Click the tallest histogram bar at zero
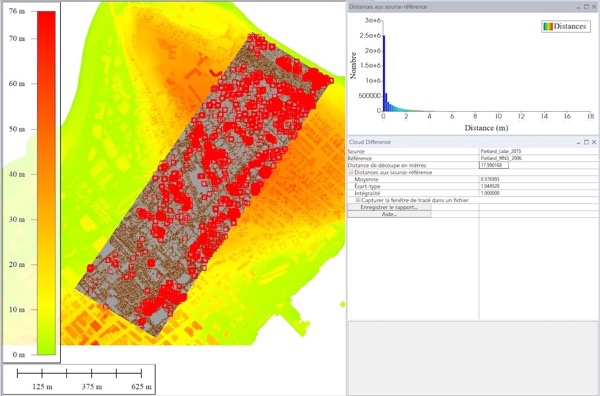Screen dimensions: 600x396 coord(384,73)
